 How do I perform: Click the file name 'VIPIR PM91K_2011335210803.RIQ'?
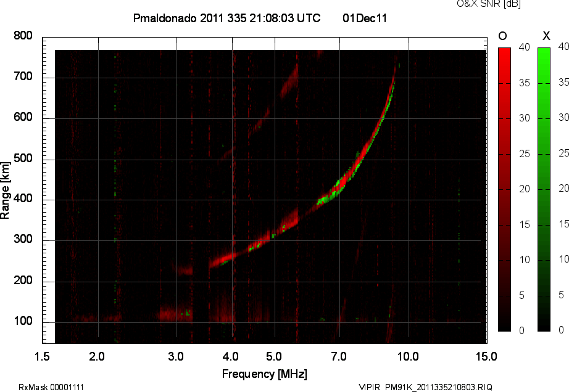(x=425, y=387)
